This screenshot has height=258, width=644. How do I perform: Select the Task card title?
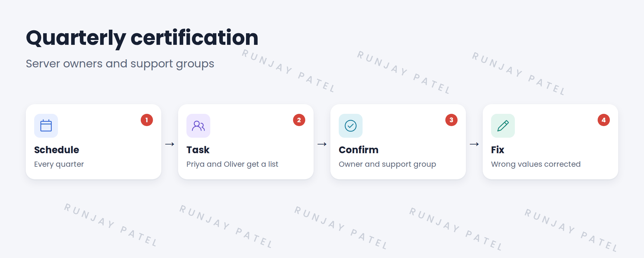point(198,150)
